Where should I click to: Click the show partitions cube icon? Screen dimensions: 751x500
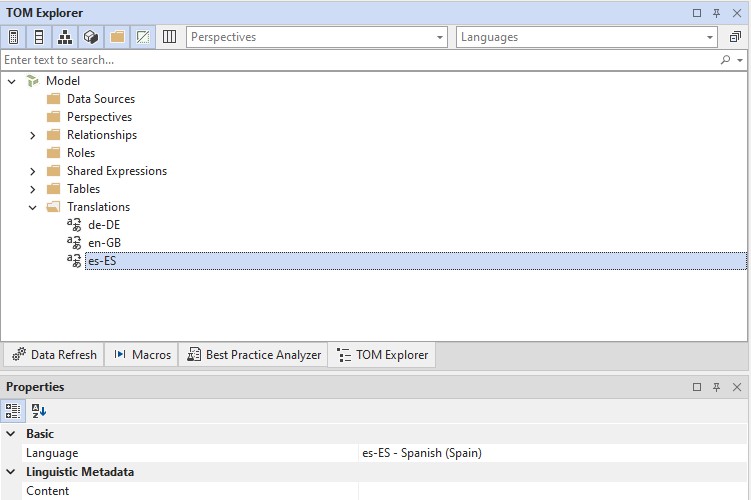point(91,37)
